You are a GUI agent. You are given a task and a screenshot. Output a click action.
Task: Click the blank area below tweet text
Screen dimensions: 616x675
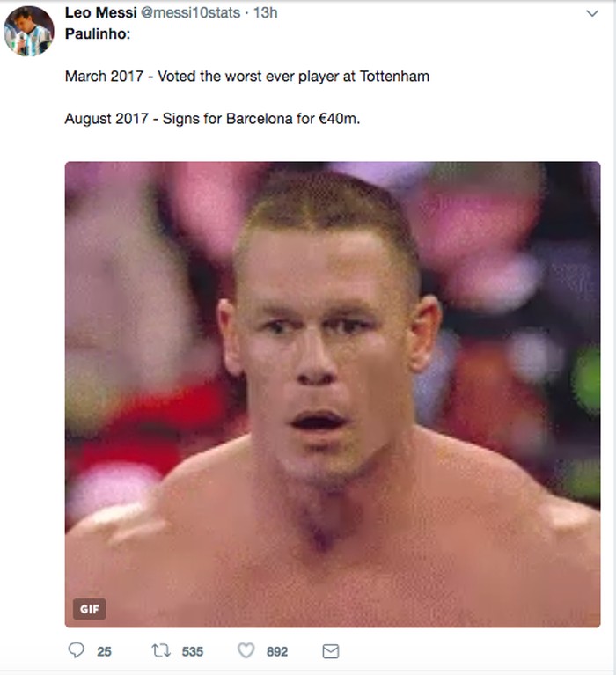333,144
